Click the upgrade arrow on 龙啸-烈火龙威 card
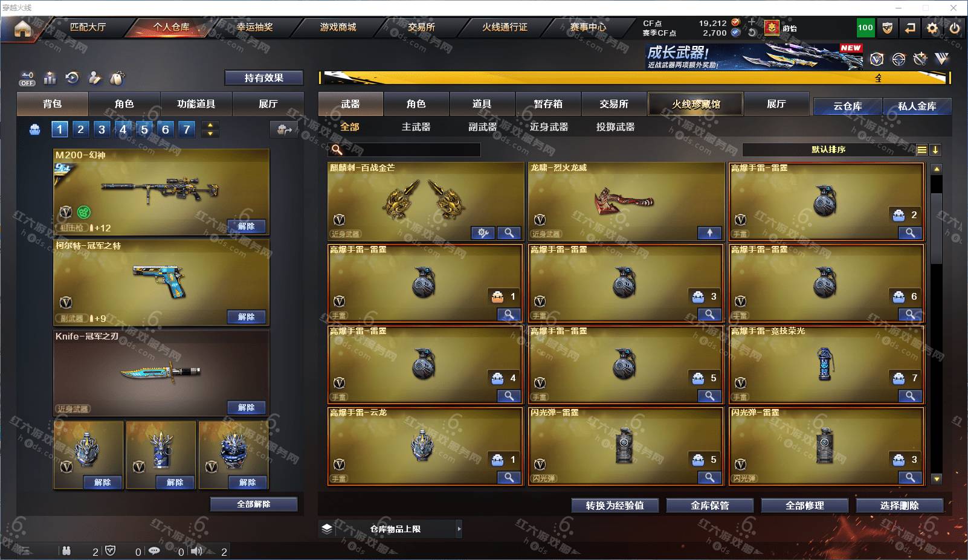This screenshot has width=968, height=560. click(x=709, y=233)
